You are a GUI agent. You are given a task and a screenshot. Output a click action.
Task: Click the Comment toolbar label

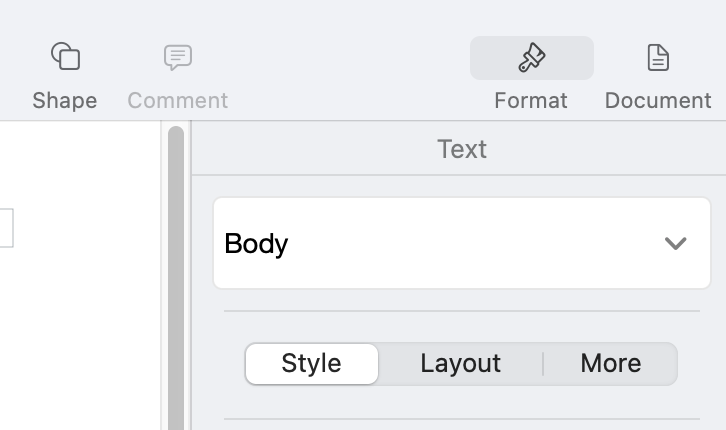point(178,101)
